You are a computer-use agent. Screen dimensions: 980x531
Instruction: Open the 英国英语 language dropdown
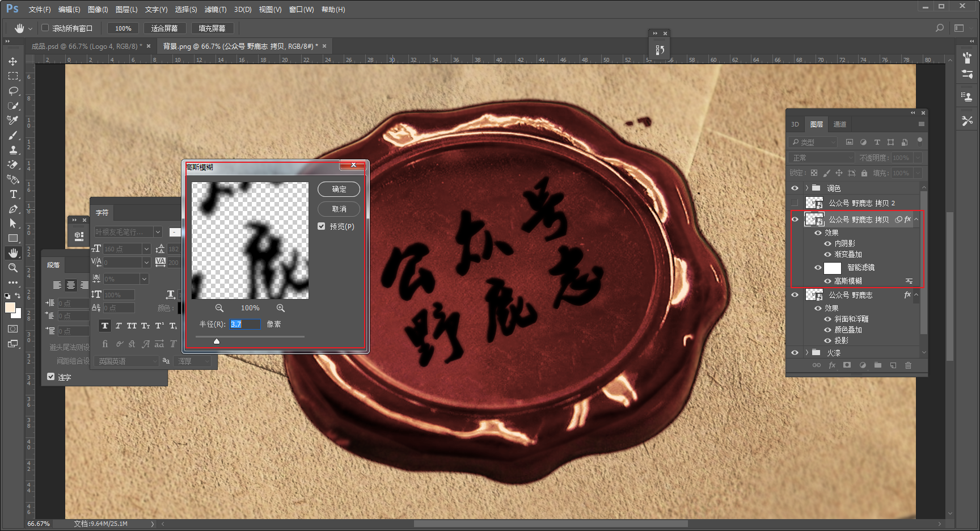point(126,361)
